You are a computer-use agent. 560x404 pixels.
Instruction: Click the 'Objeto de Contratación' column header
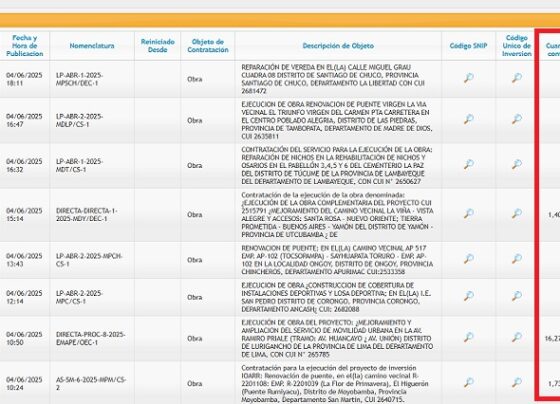click(208, 46)
